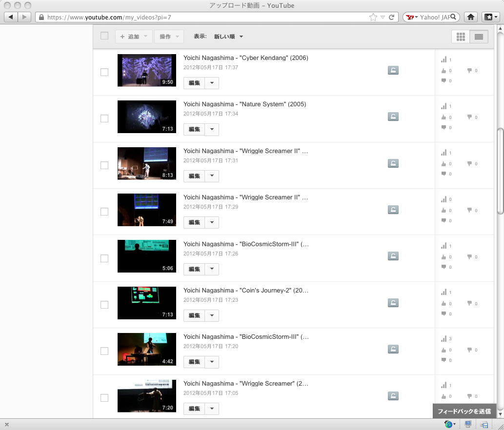504x430 pixels.
Task: Click the thumbs-up icon for Nature System
Action: (x=444, y=117)
